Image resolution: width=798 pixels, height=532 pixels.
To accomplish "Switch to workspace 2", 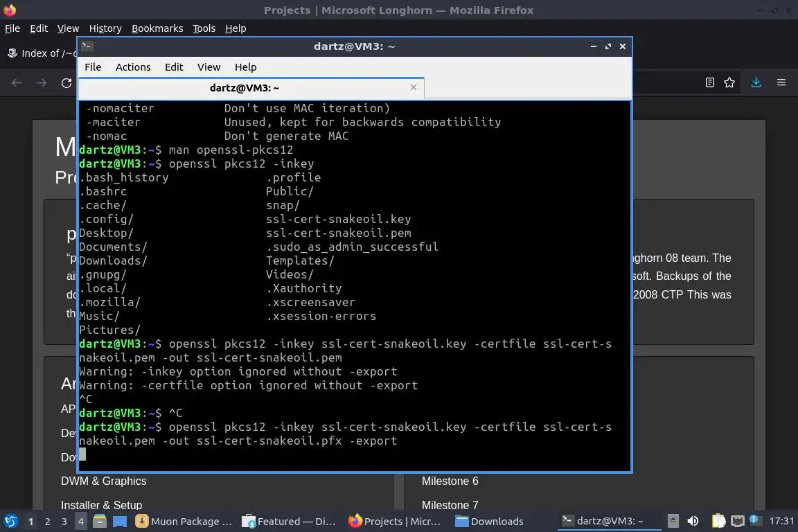I will (47, 522).
